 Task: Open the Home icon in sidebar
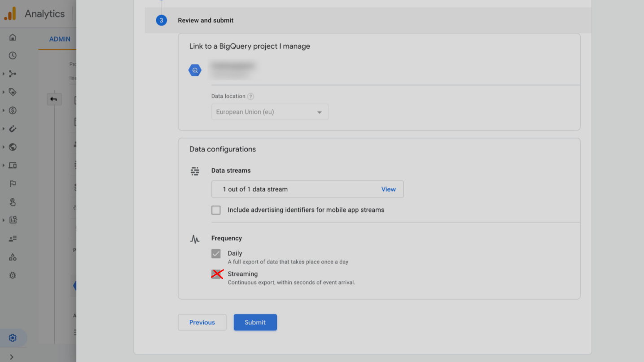13,37
